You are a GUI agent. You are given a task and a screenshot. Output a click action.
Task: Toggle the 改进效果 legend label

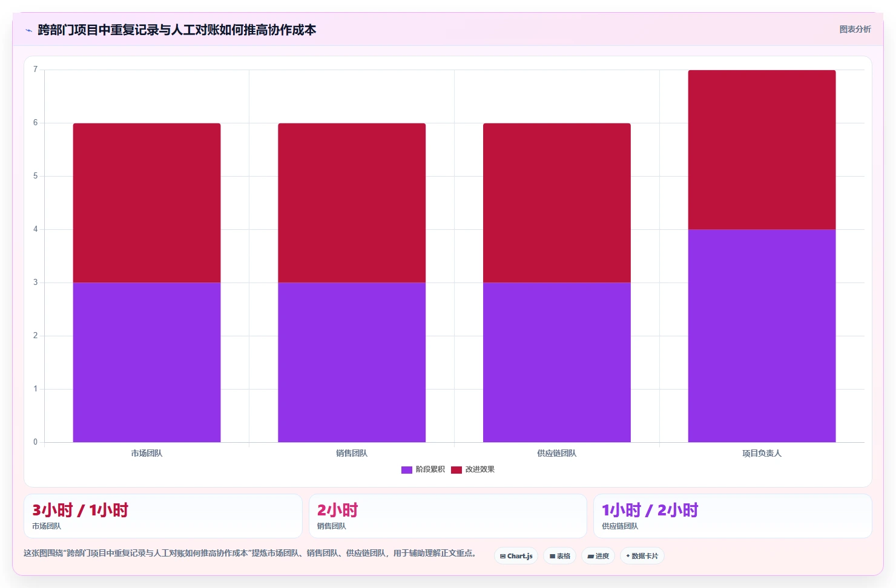tap(479, 469)
